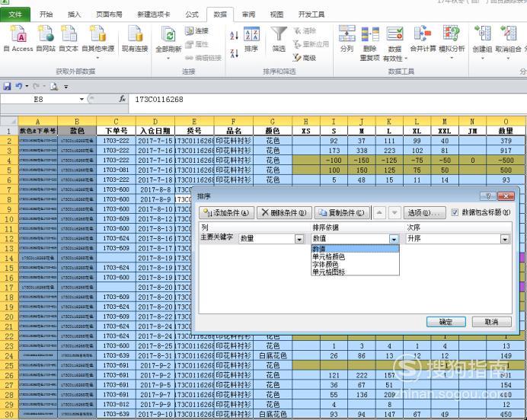
Task: Open what-if analysis (模拟分析)
Action: (x=452, y=42)
